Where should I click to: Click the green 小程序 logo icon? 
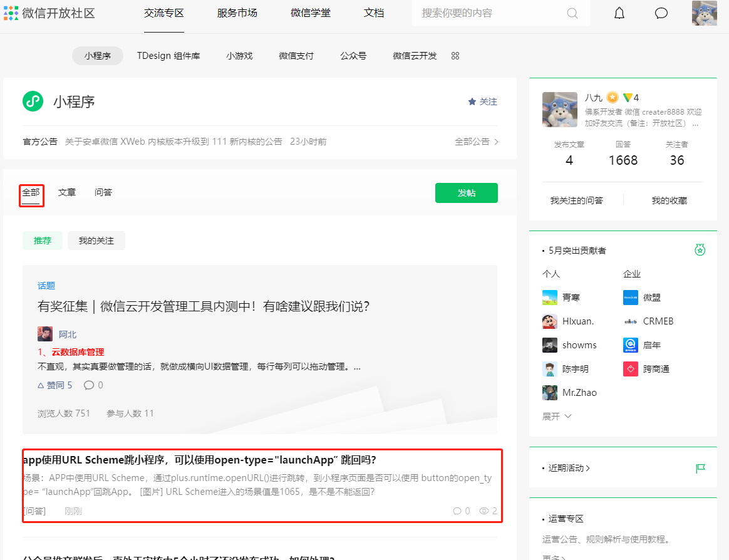point(33,101)
